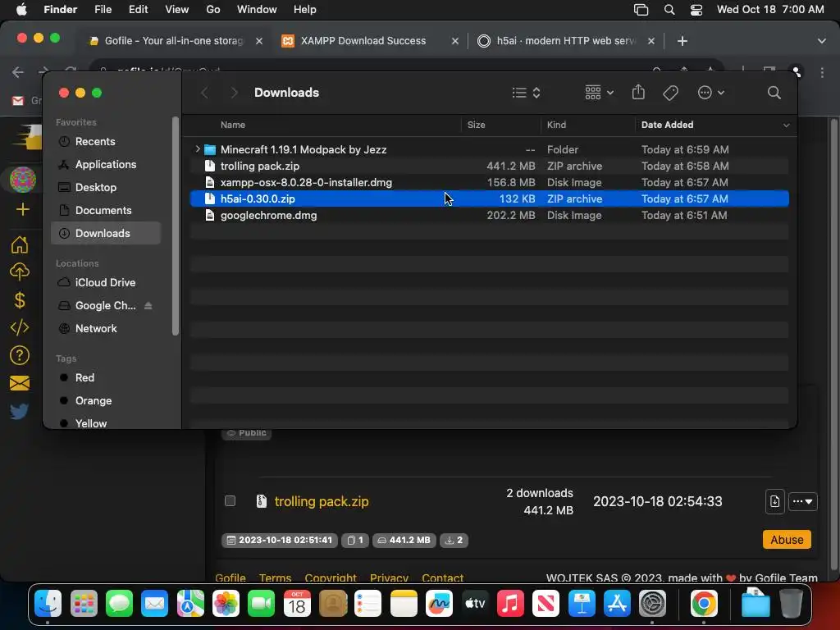Go back with Finder's back chevron

tap(204, 93)
